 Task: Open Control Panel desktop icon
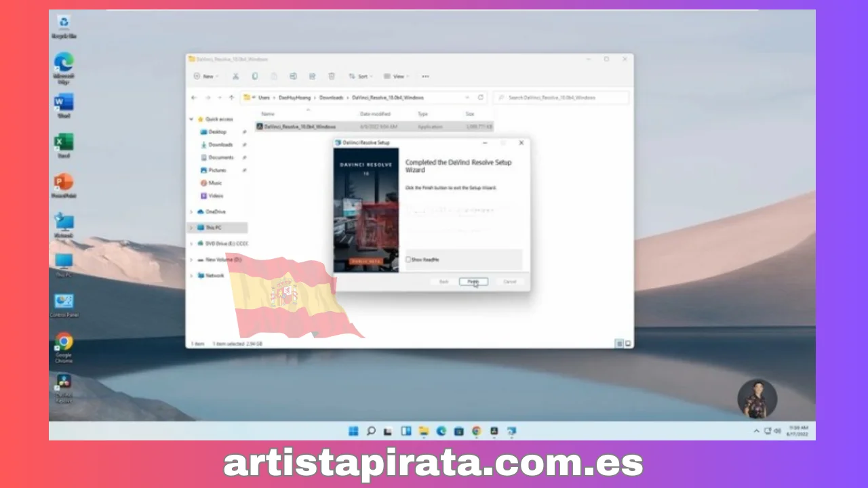64,305
